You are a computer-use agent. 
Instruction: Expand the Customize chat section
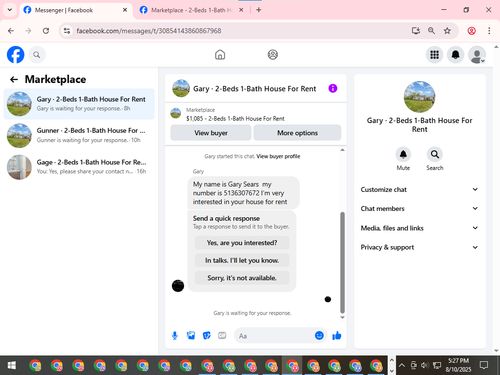pyautogui.click(x=419, y=189)
